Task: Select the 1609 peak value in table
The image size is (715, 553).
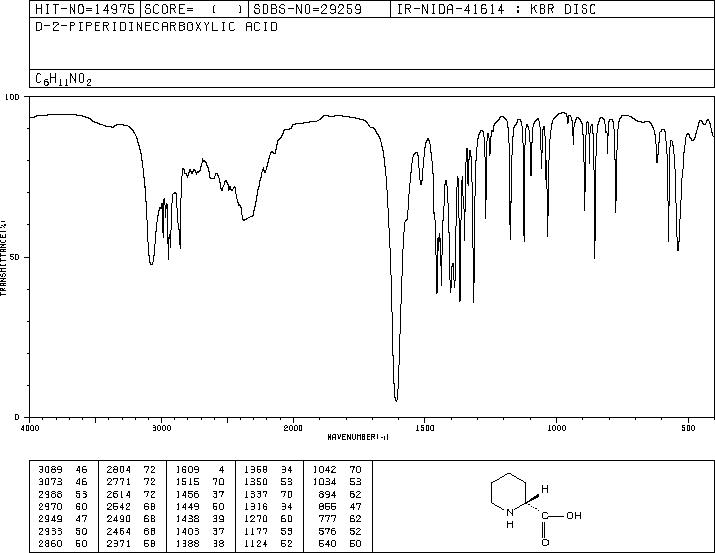Action: (x=187, y=470)
